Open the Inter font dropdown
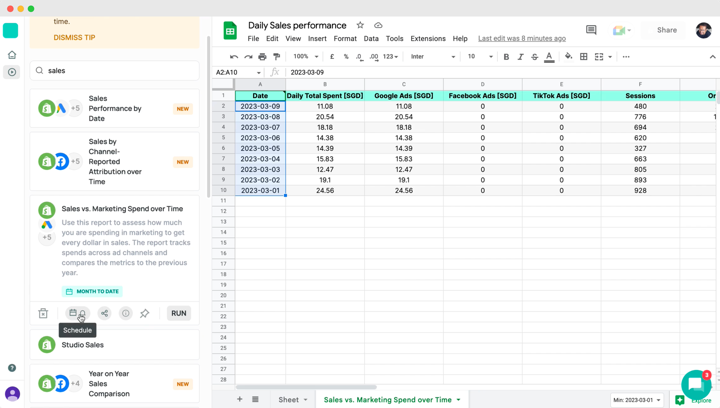 pos(432,56)
